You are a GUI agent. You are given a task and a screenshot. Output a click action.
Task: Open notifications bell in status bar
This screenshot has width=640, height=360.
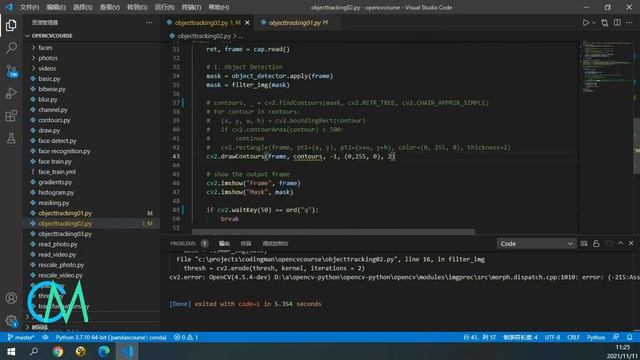(x=629, y=337)
